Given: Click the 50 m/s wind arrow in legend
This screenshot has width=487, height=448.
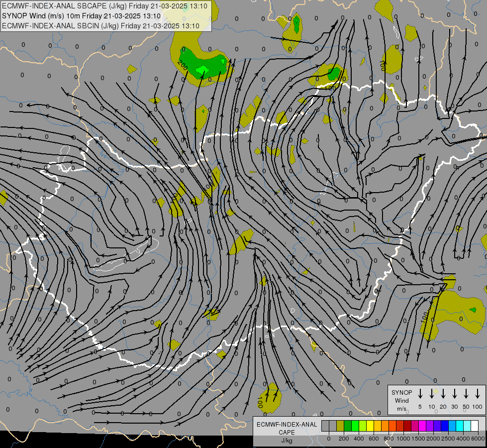Looking at the screenshot, I should [466, 394].
